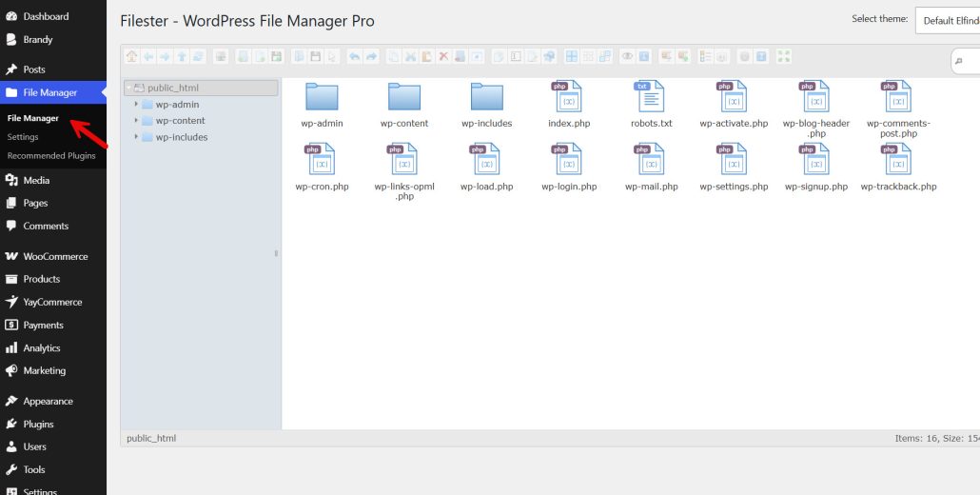The image size is (980, 495).
Task: Select the wp-activate.php file
Action: click(x=734, y=104)
